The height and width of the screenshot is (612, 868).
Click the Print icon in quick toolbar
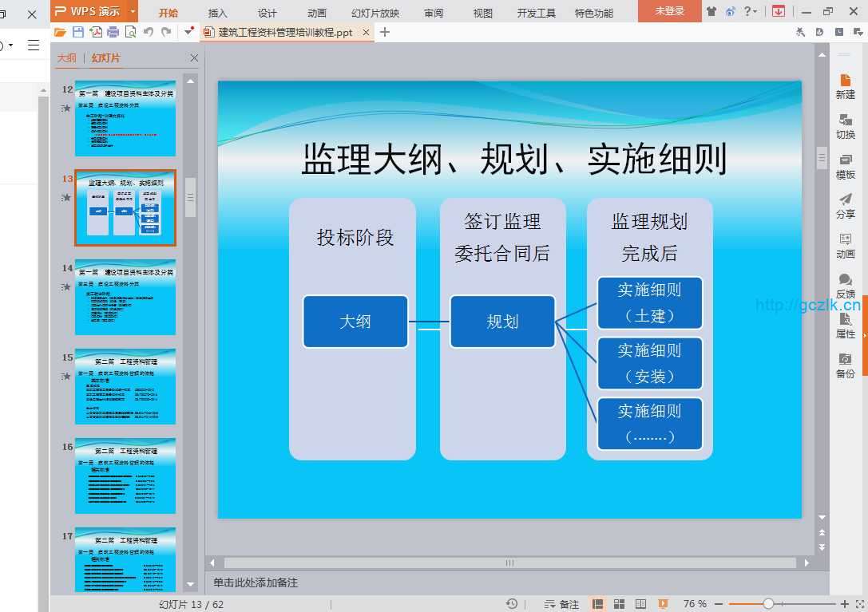pyautogui.click(x=113, y=32)
